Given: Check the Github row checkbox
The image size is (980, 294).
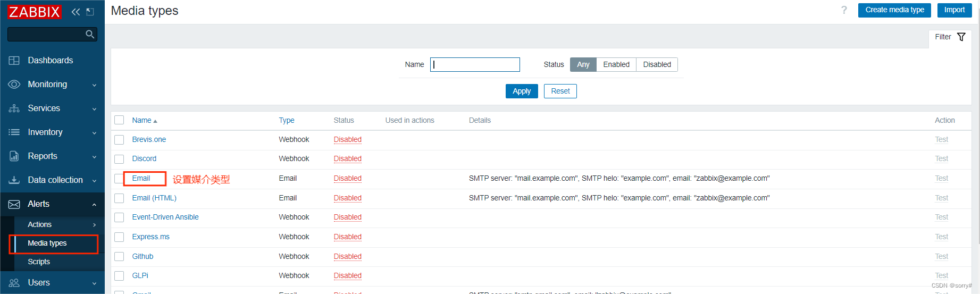Looking at the screenshot, I should click(x=119, y=257).
